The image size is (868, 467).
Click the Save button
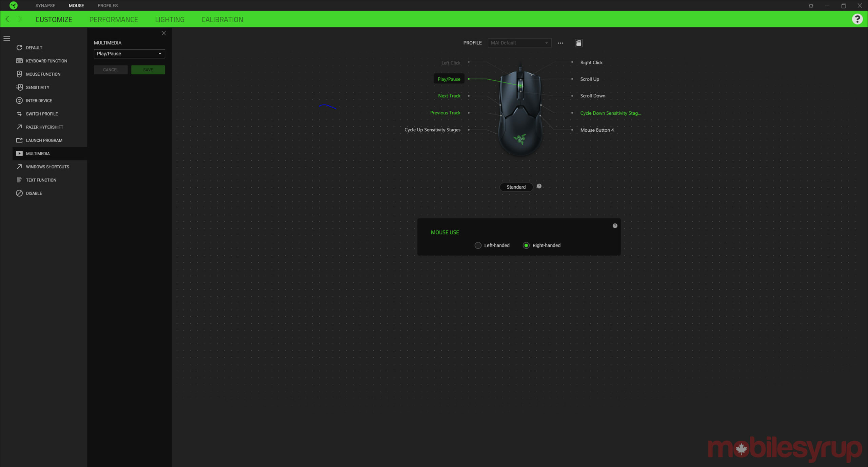[147, 70]
